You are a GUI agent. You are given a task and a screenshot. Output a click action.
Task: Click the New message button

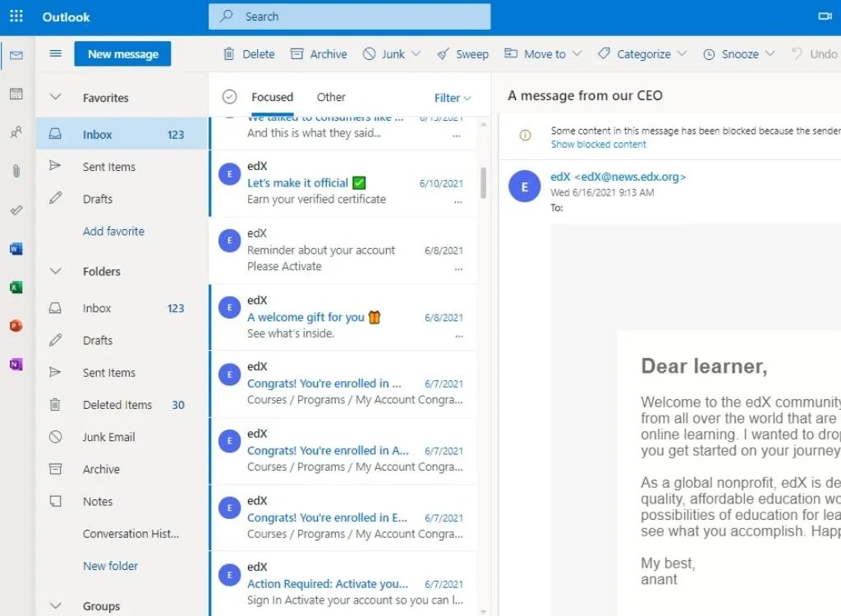pyautogui.click(x=122, y=53)
